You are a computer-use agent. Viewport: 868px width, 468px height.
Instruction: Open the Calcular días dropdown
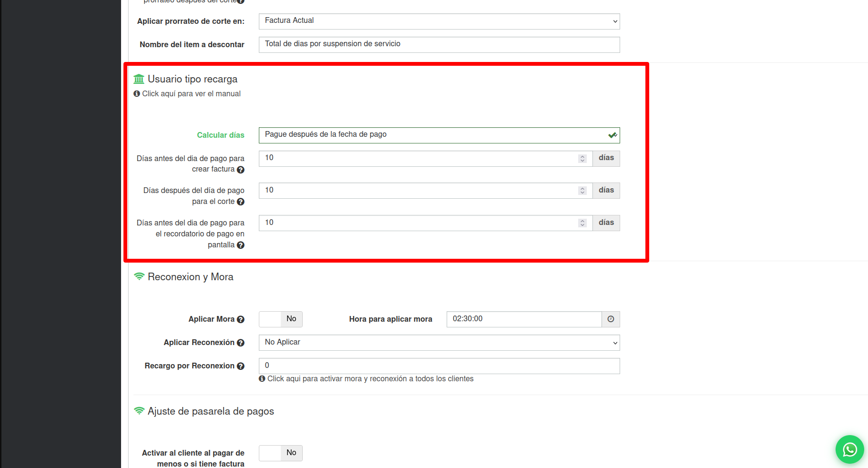439,135
